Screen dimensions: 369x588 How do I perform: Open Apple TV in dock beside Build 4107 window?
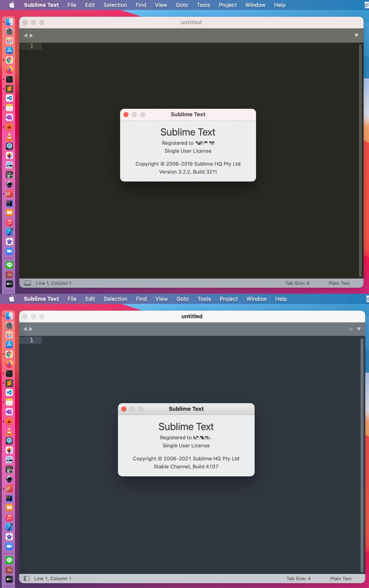(x=9, y=579)
